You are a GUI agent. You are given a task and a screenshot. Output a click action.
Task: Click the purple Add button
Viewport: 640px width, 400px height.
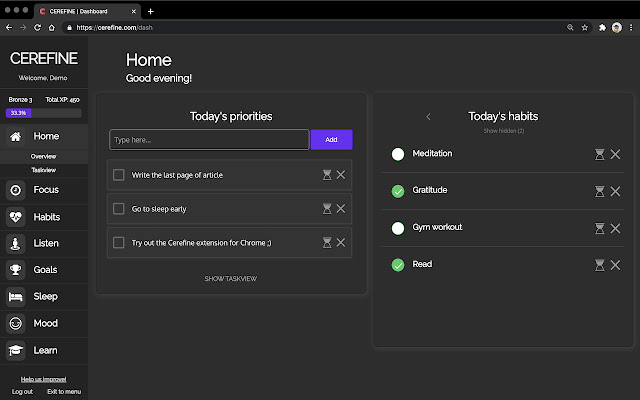click(331, 140)
